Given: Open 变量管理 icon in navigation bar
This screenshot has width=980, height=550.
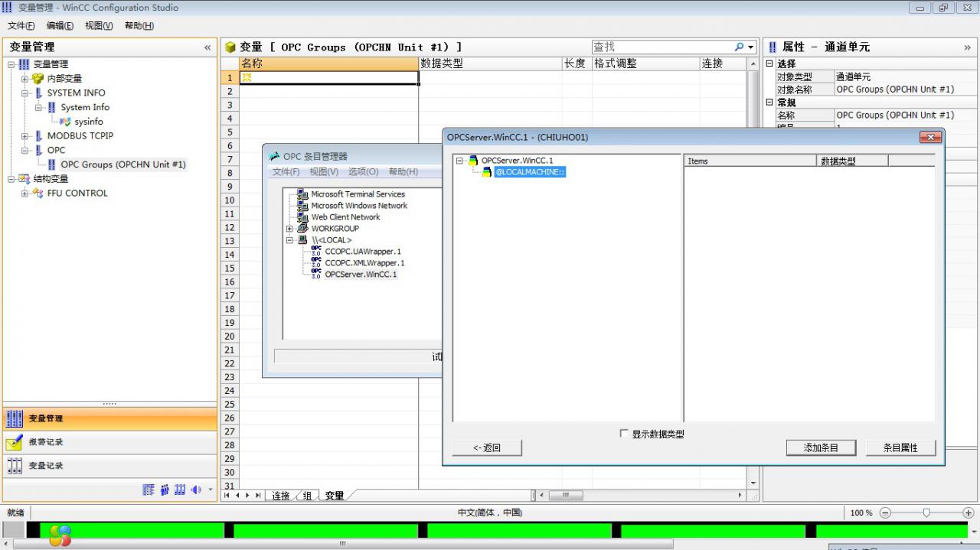Looking at the screenshot, I should click(15, 418).
